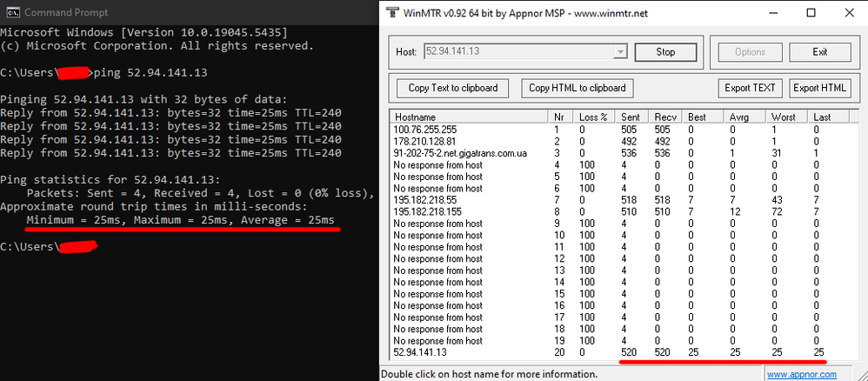Export results as TEXT
The image size is (868, 381).
[750, 88]
